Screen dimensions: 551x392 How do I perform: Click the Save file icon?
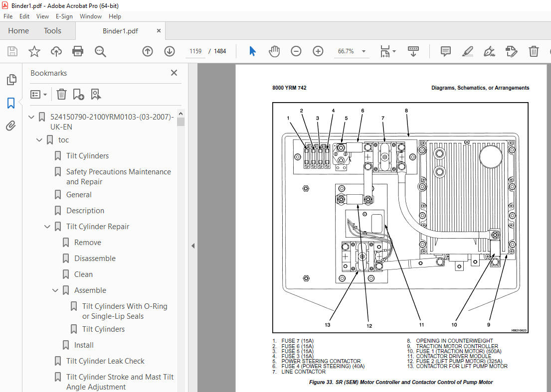point(12,51)
